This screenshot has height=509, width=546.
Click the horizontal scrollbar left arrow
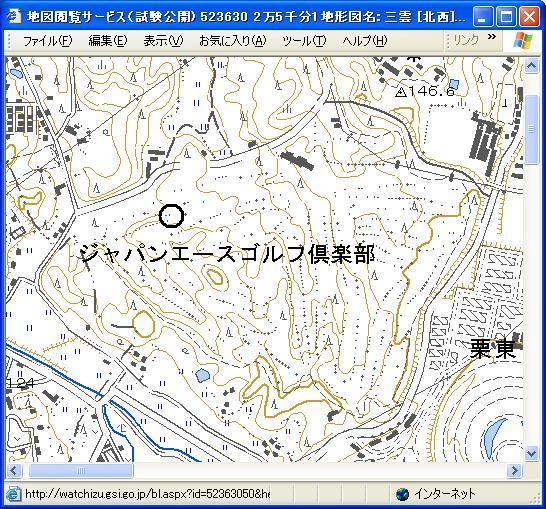pos(14,471)
